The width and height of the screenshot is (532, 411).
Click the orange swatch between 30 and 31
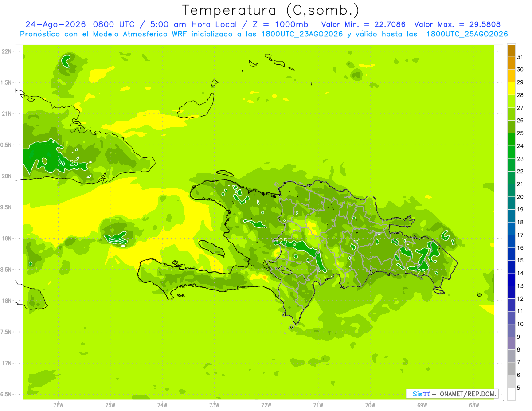(511, 63)
